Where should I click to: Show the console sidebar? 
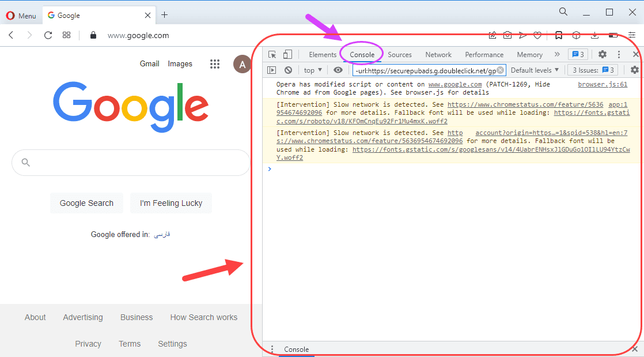coord(271,70)
